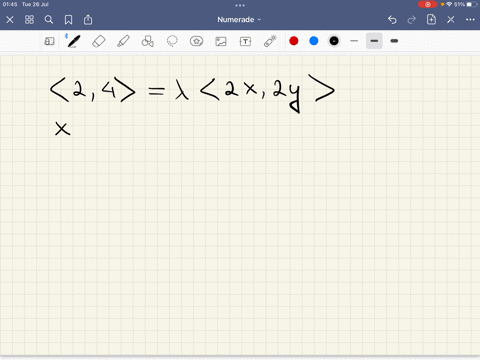Close the notebook with the X icon
The width and height of the screenshot is (480, 360).
pos(10,20)
